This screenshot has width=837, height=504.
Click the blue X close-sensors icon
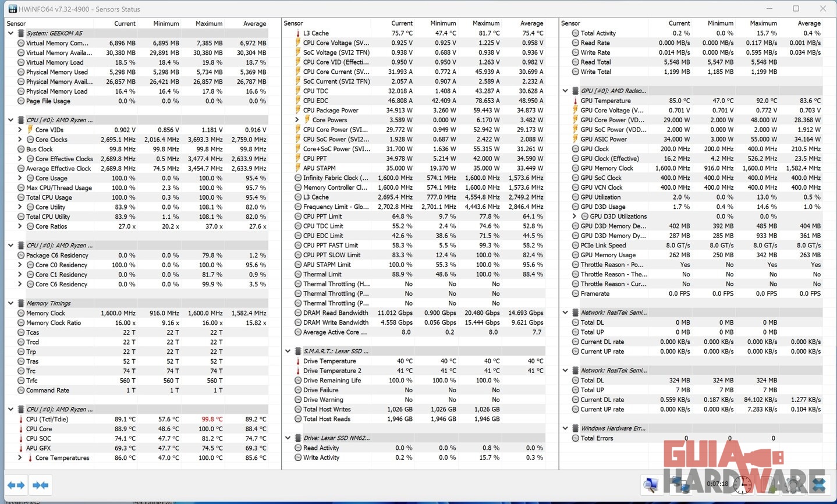click(x=819, y=484)
